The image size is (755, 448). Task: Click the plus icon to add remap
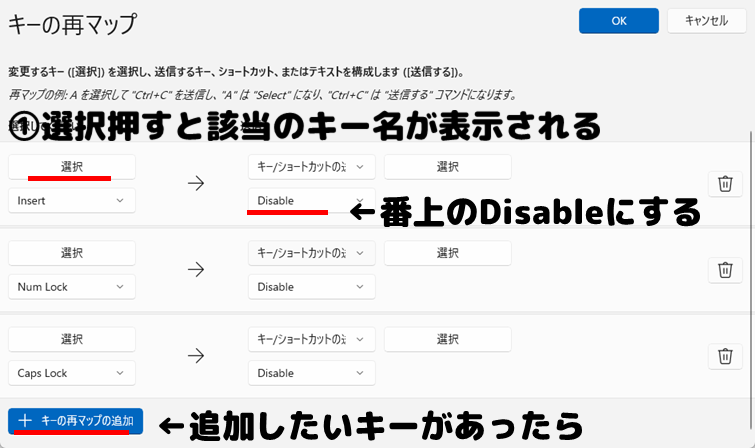pos(26,422)
